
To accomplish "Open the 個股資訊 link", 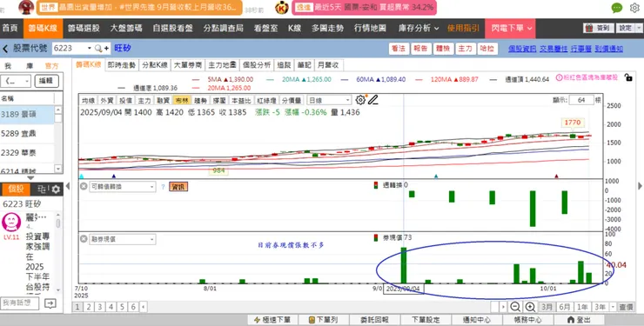I will click(x=521, y=49).
